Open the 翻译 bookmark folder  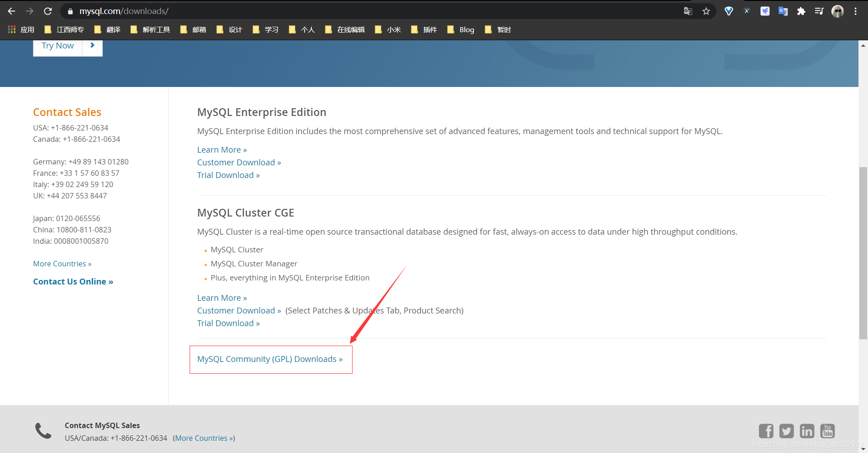[x=107, y=30]
